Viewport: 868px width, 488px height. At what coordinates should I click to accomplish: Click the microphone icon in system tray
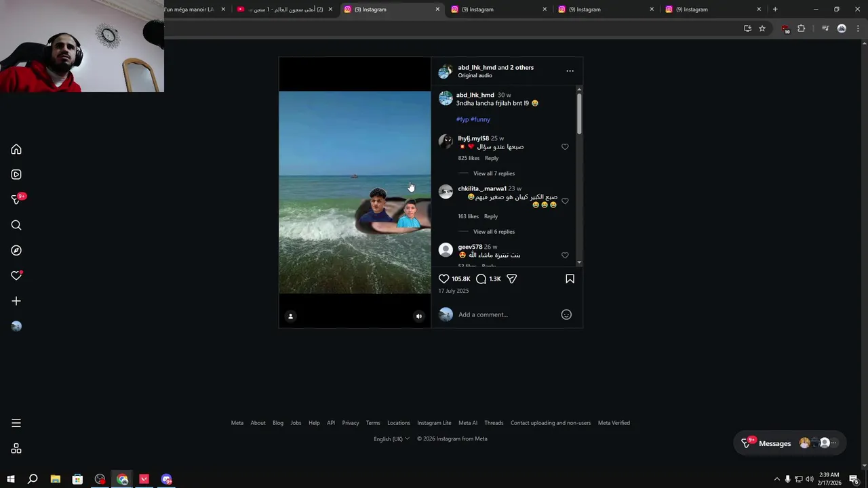click(x=787, y=479)
